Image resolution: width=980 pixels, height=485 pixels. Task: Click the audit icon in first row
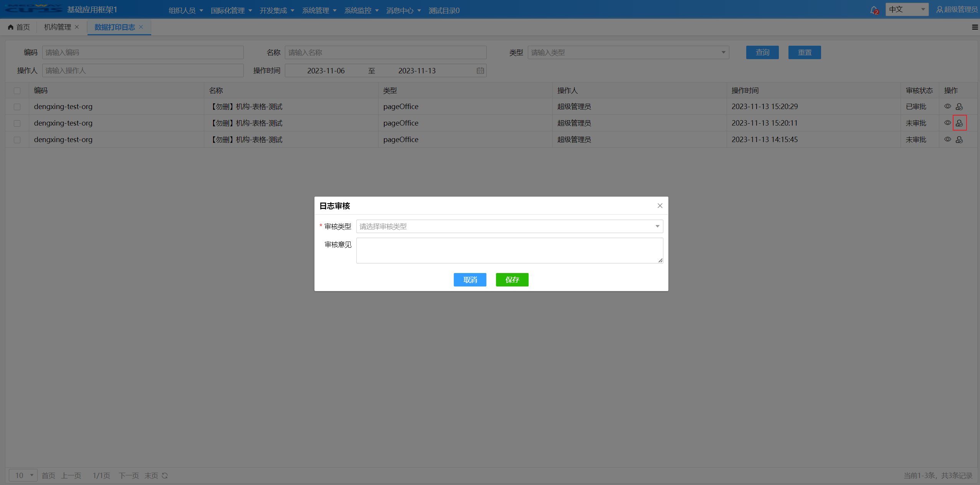click(959, 107)
